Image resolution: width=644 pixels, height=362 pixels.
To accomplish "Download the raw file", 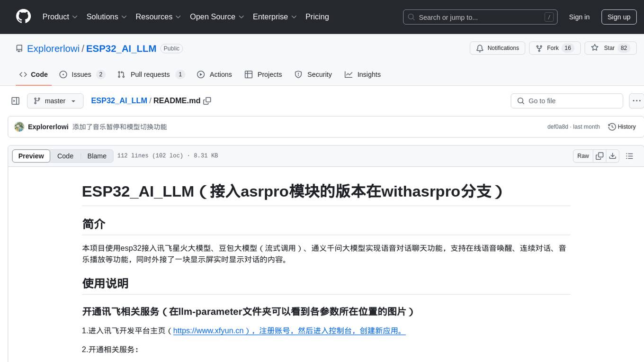I will 612,156.
